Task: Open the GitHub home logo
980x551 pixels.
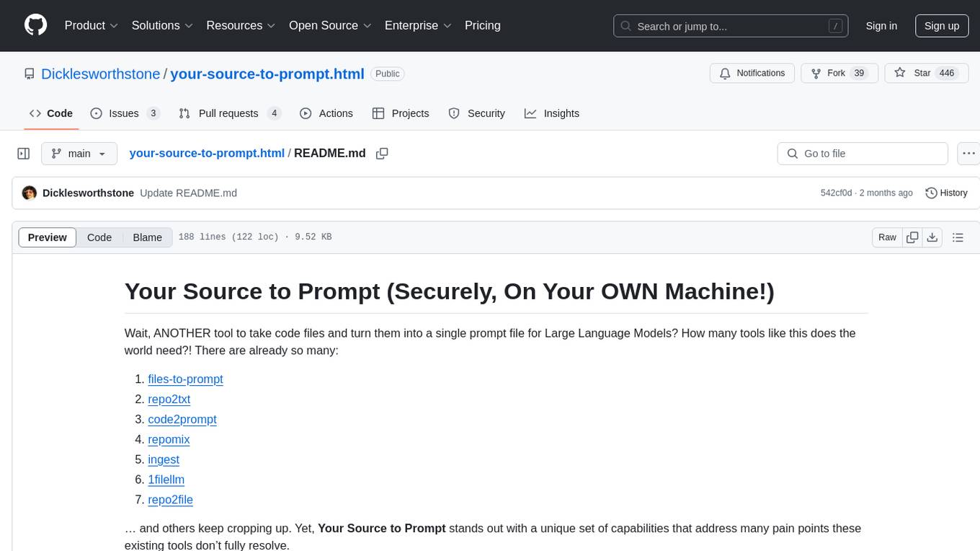Action: pos(35,25)
